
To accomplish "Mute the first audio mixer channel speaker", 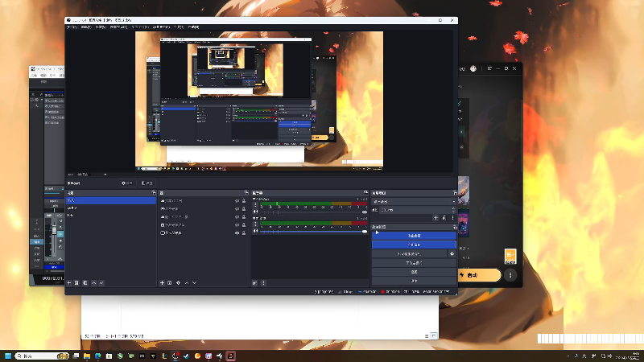I will (256, 211).
